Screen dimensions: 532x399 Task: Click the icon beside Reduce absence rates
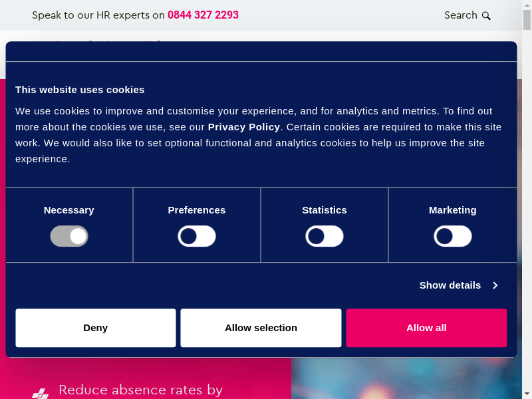[41, 394]
